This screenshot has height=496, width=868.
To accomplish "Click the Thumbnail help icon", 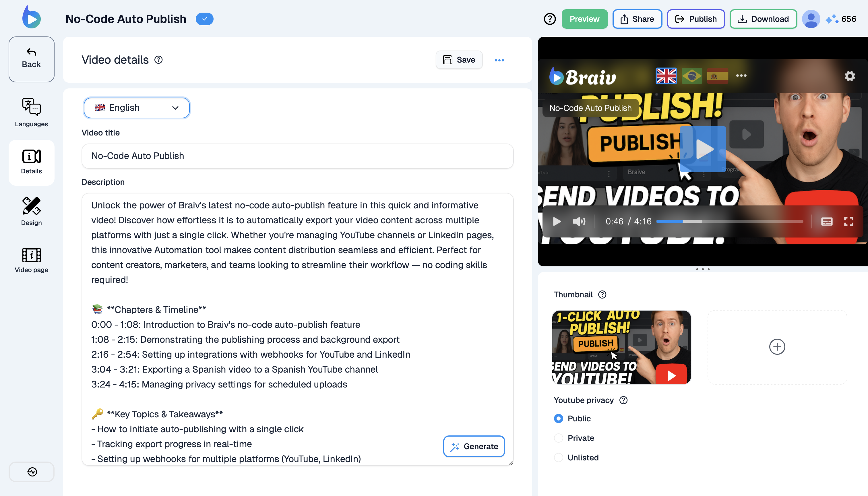I will [x=602, y=294].
